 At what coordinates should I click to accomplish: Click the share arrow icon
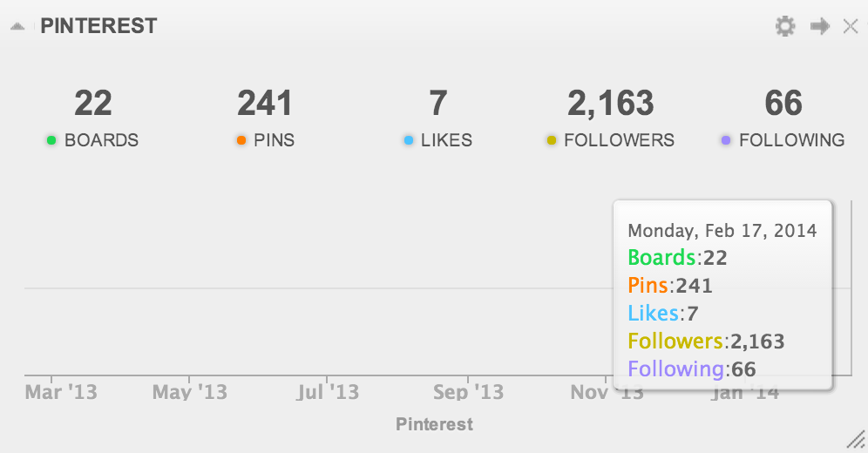coord(820,26)
